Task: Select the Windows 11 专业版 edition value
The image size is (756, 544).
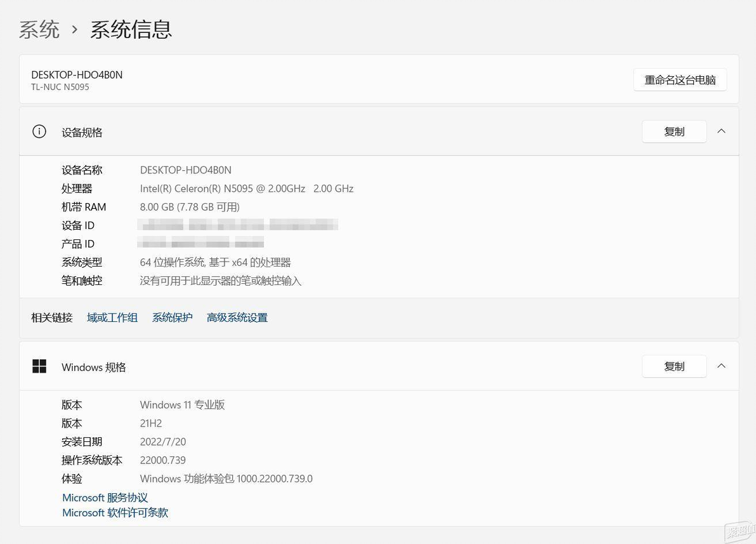Action: pos(182,405)
